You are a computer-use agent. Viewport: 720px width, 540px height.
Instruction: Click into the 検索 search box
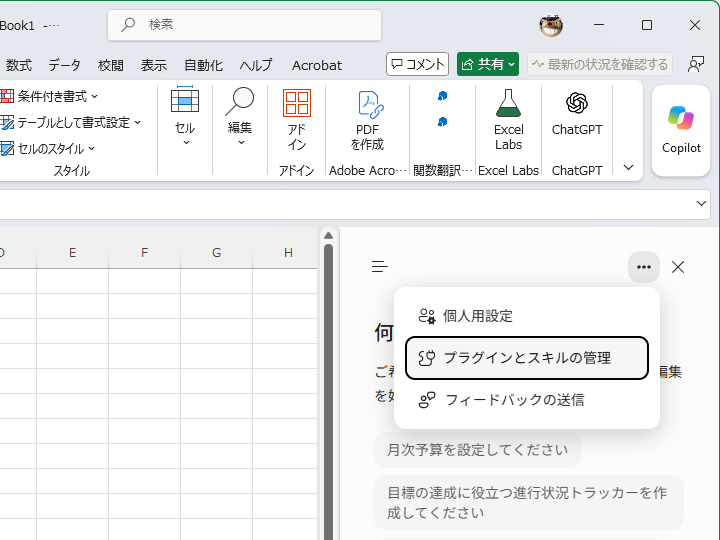coord(245,25)
